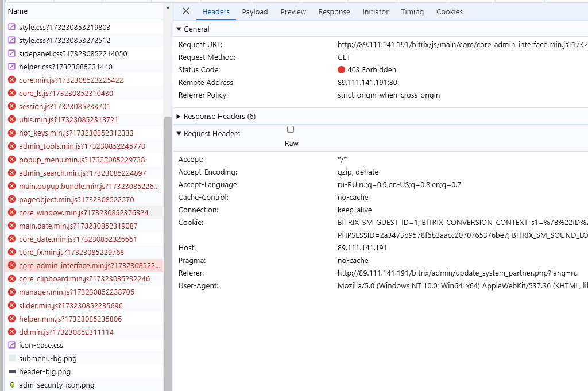Click the error icon beside admin_search.min.js
This screenshot has width=588, height=391.
pos(12,173)
